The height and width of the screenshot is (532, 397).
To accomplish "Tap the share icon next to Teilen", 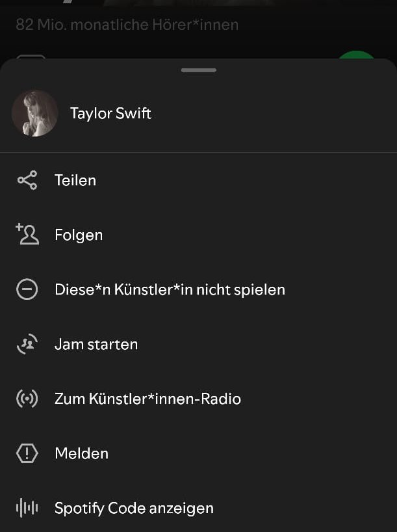I will tap(27, 180).
